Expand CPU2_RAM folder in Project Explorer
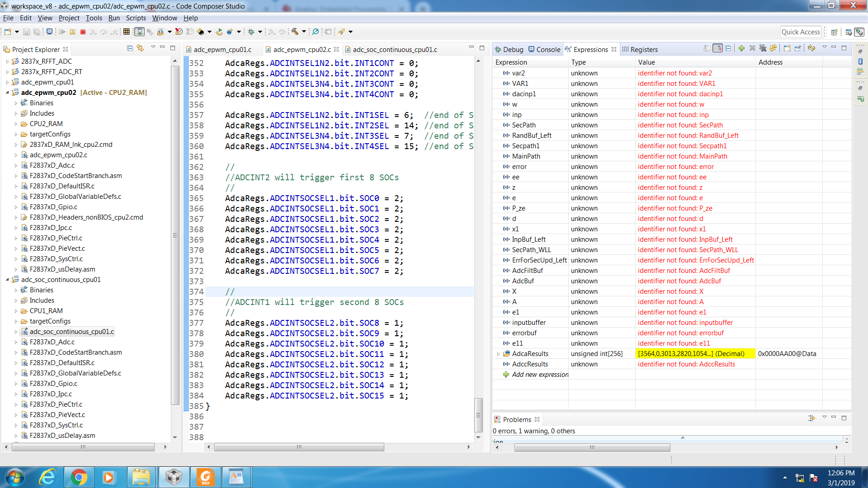 pyautogui.click(x=16, y=124)
